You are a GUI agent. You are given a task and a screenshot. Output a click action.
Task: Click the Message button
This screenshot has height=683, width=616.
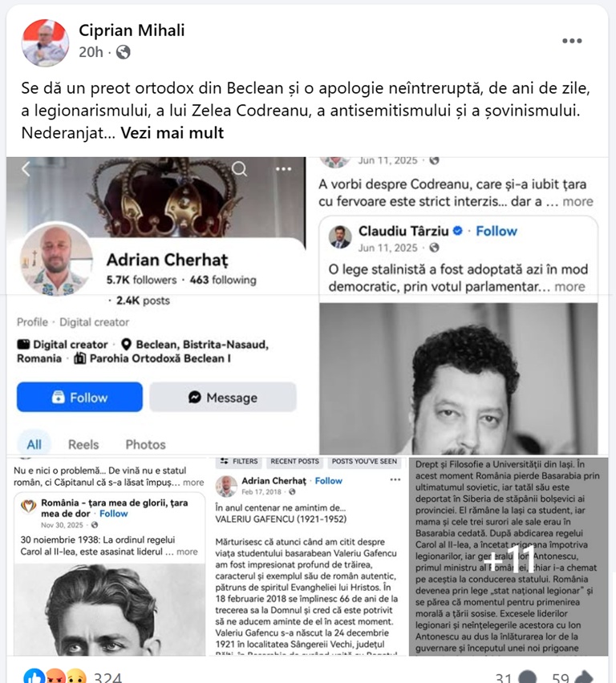(x=223, y=398)
